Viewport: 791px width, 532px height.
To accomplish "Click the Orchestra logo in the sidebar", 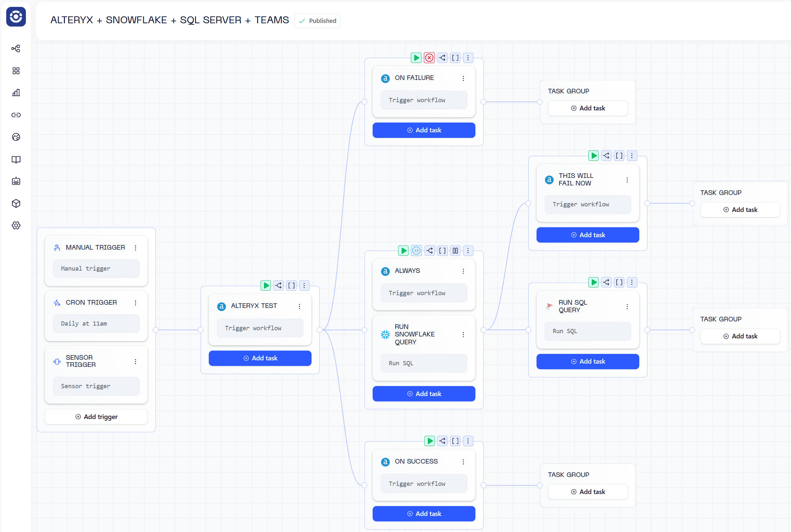I will [16, 16].
